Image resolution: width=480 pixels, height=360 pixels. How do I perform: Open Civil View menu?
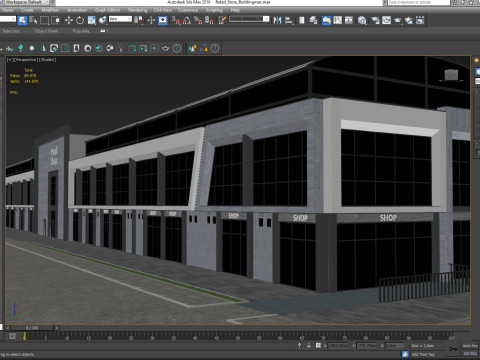(x=163, y=10)
